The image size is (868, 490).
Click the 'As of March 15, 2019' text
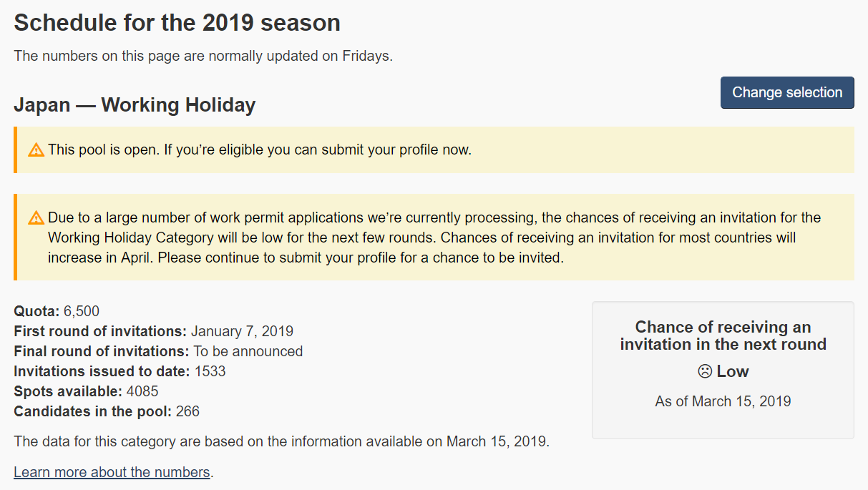click(x=723, y=401)
